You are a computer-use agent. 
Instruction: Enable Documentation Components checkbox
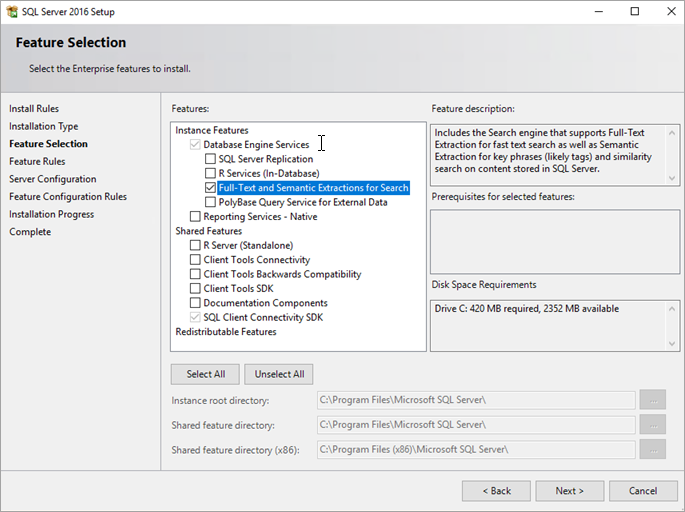(195, 303)
